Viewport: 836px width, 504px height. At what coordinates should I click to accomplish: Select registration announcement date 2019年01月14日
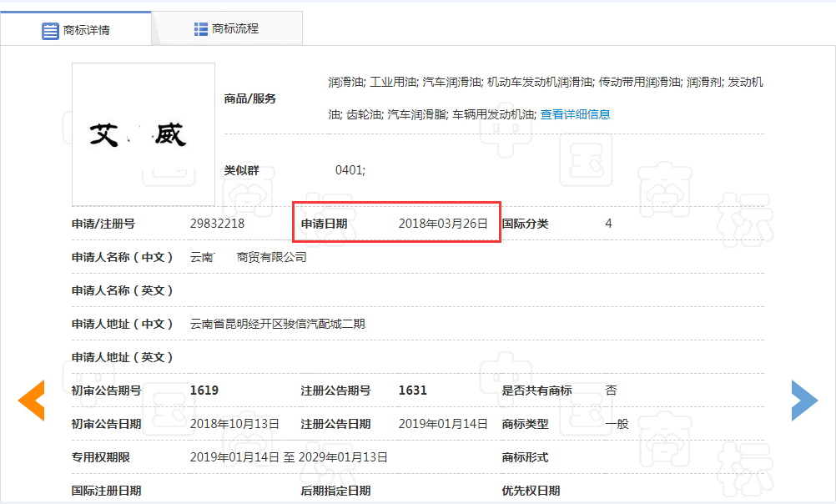(x=443, y=424)
